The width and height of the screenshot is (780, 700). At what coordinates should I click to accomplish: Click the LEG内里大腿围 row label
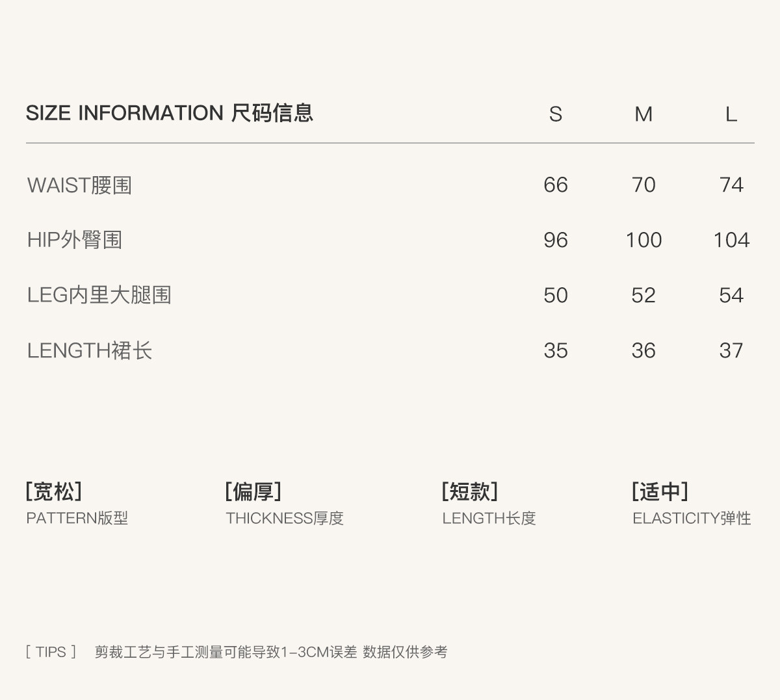(99, 296)
